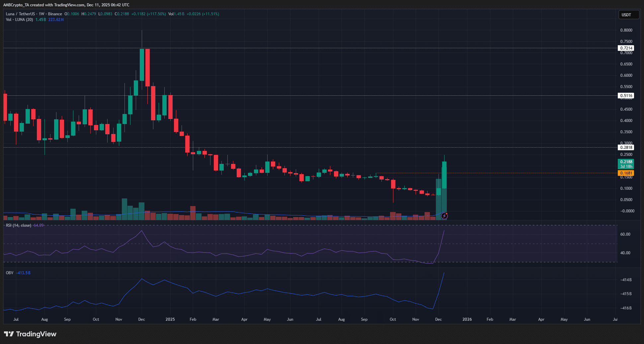Click the 2026 label on the time axis
The height and width of the screenshot is (344, 644).
point(467,319)
